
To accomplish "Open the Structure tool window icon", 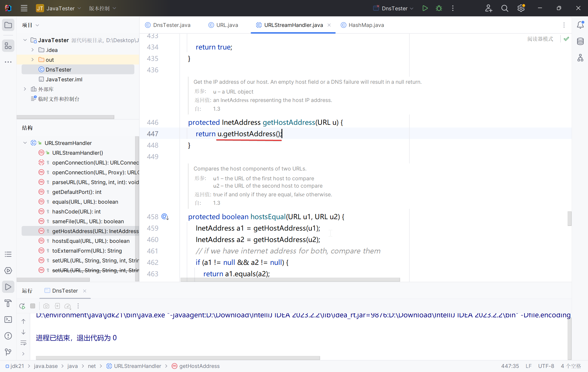I will pos(8,46).
